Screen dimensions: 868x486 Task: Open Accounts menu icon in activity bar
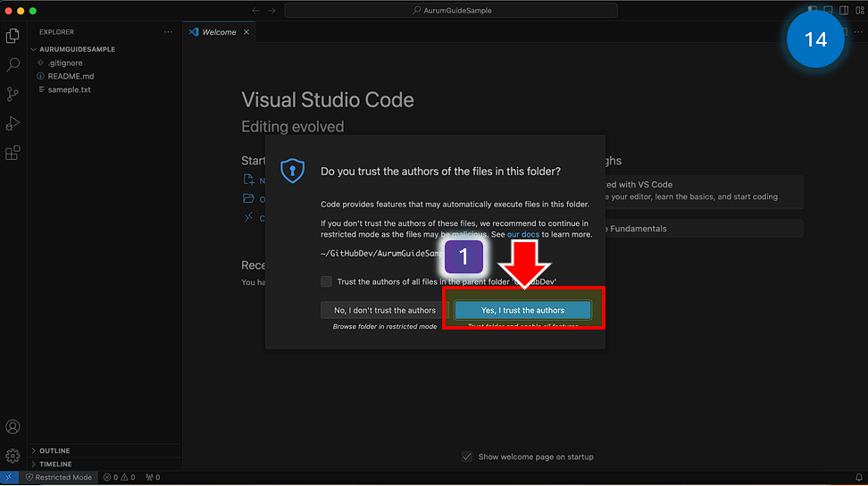point(13,427)
